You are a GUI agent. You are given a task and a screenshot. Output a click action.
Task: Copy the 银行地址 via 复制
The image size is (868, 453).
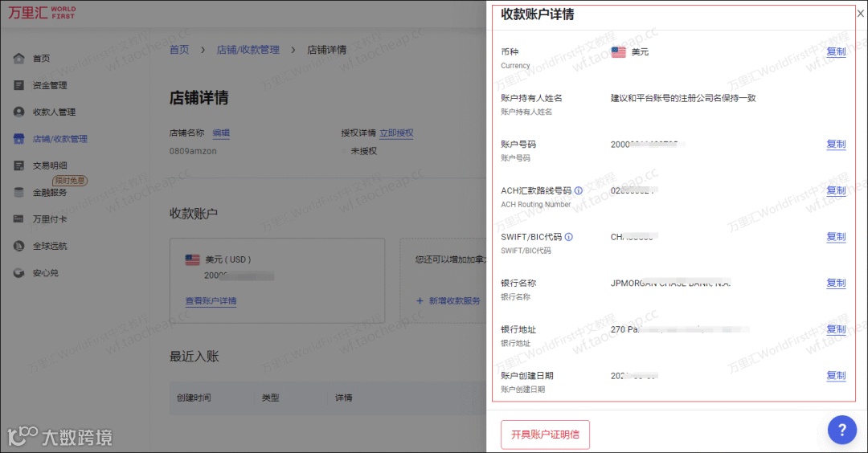(x=836, y=329)
